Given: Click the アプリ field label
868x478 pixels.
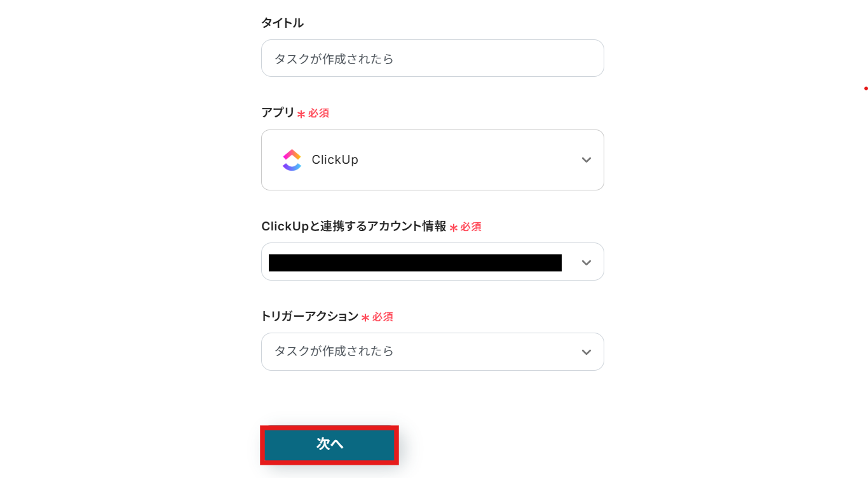Looking at the screenshot, I should pos(278,113).
